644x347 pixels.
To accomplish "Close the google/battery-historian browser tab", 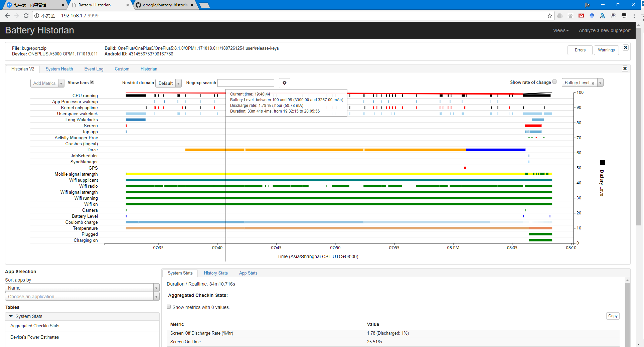I will coord(192,5).
